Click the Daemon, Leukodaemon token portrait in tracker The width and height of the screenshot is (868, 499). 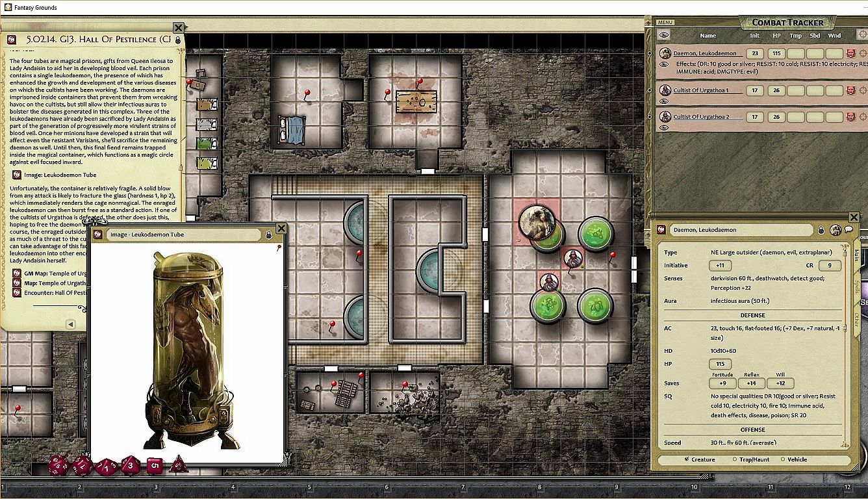[x=665, y=53]
